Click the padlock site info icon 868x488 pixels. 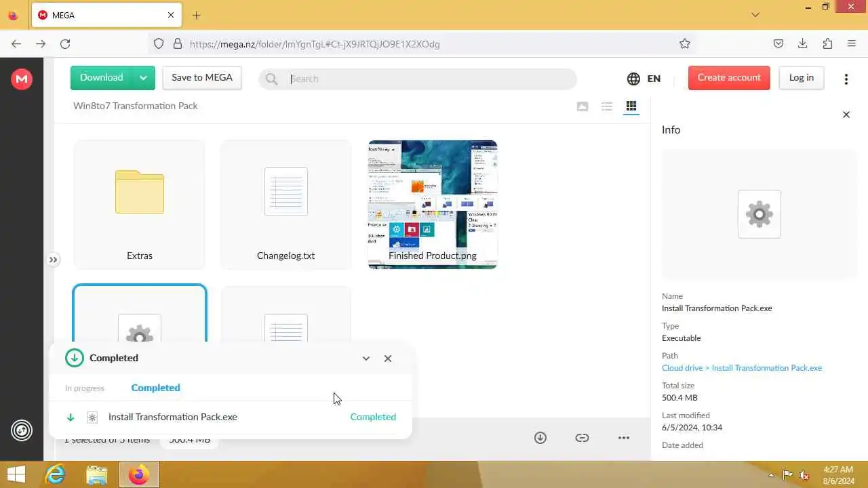(178, 43)
